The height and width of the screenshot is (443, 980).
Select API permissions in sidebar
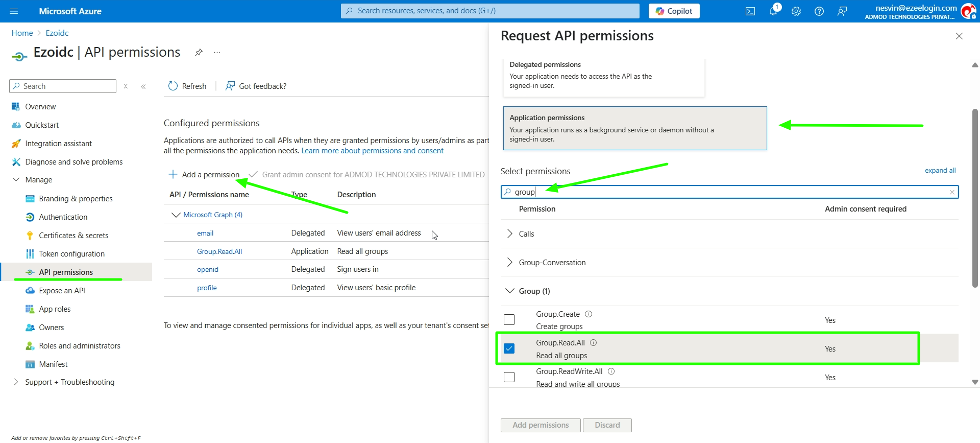77,272
